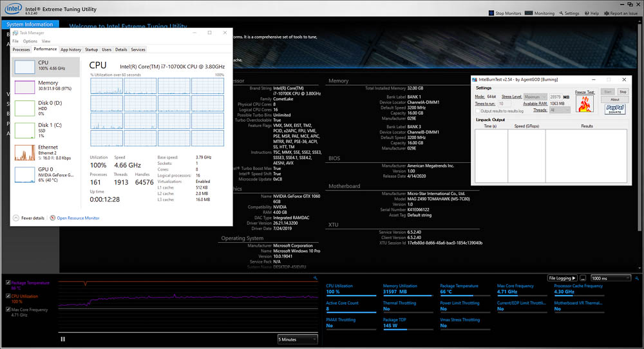This screenshot has height=349, width=644.
Task: Open Options menu in Task Manager
Action: click(30, 41)
